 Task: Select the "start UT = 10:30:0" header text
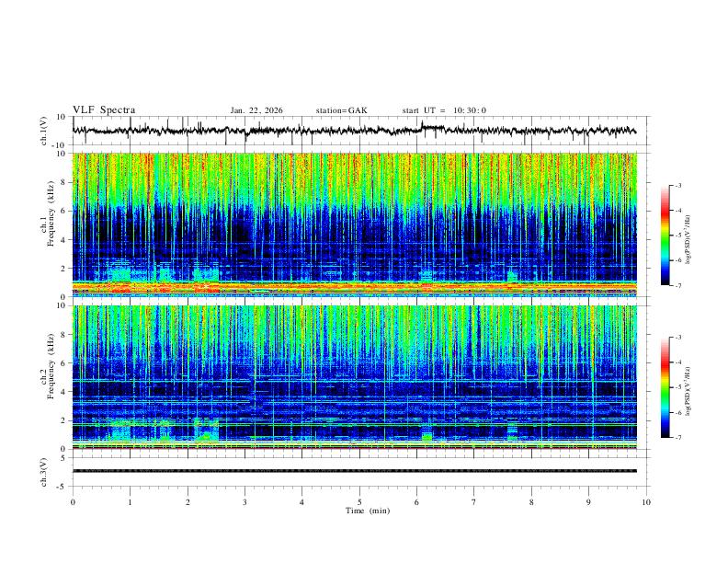coord(444,110)
